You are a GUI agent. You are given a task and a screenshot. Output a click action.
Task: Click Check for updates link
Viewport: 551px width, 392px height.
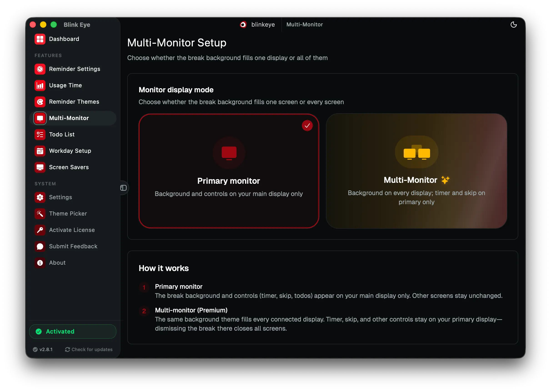pyautogui.click(x=89, y=350)
